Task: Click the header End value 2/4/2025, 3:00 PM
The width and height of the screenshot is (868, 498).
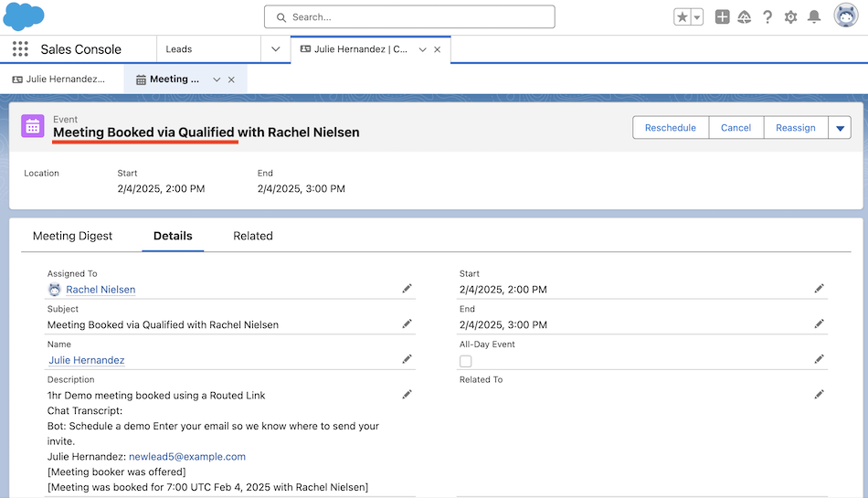Action: click(x=302, y=188)
